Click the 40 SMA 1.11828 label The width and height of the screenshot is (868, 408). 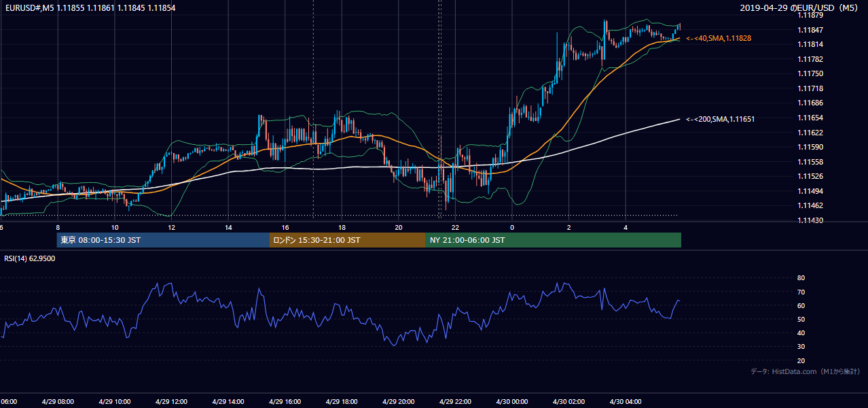point(719,38)
